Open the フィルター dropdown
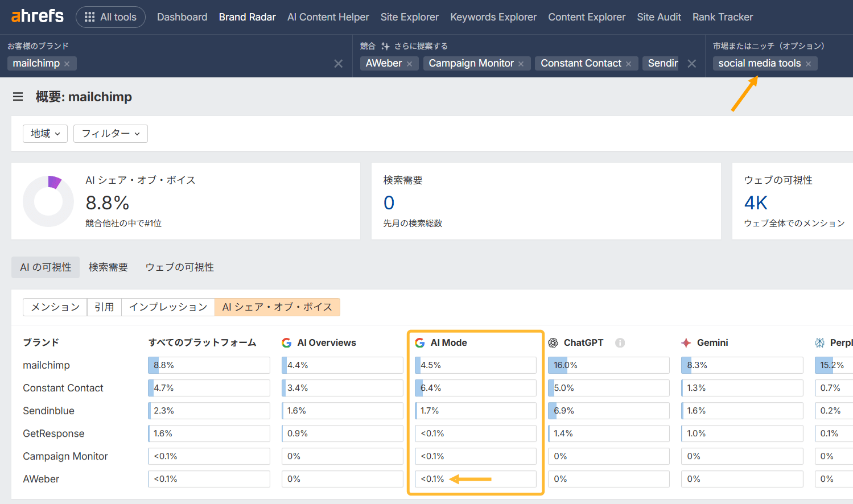The image size is (853, 504). pos(110,133)
